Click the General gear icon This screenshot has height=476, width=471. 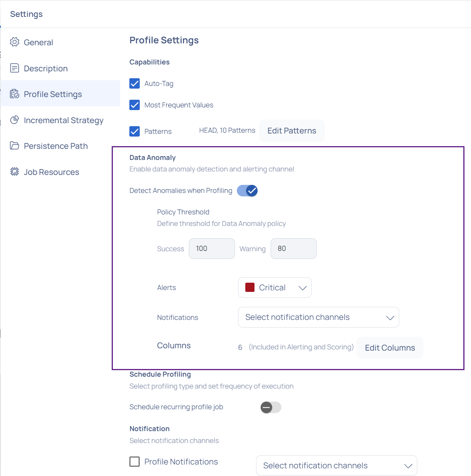(x=15, y=42)
